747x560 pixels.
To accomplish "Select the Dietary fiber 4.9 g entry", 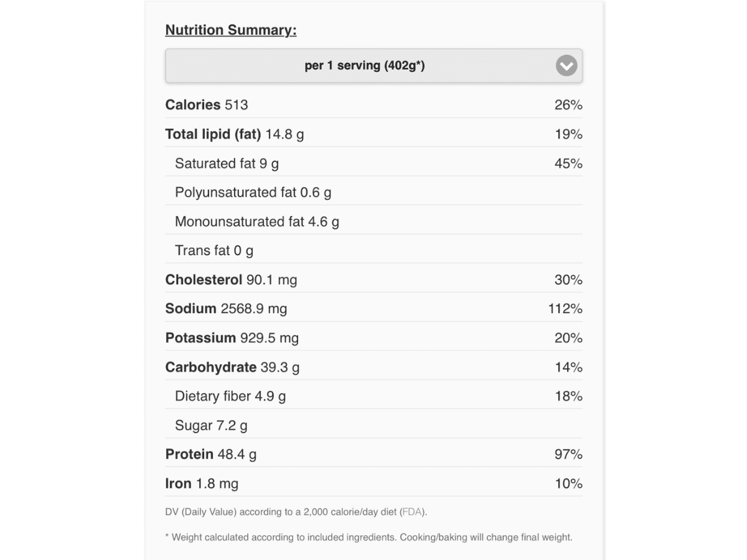I will [230, 396].
